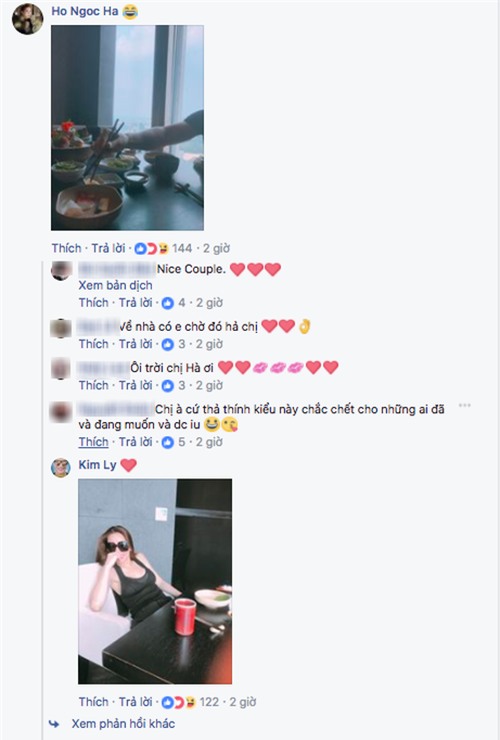This screenshot has width=500, height=740.
Task: Expand Xem phản hồi khác replies
Action: 123,724
